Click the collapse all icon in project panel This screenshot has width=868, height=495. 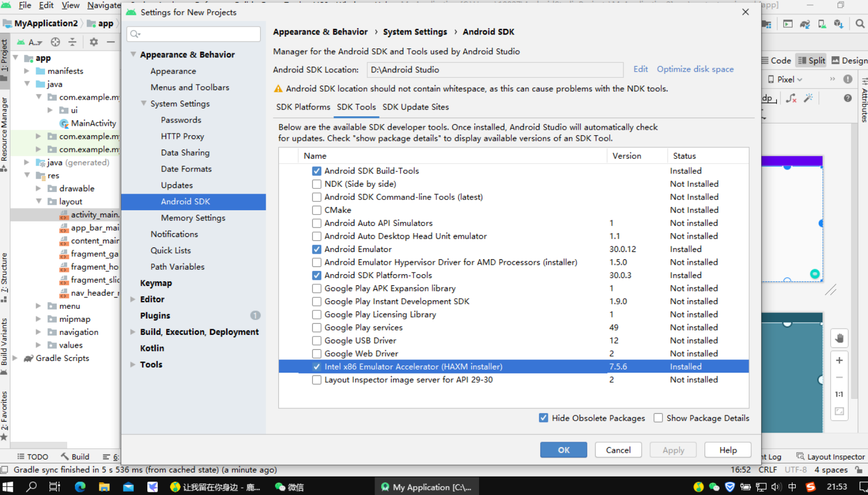(72, 42)
